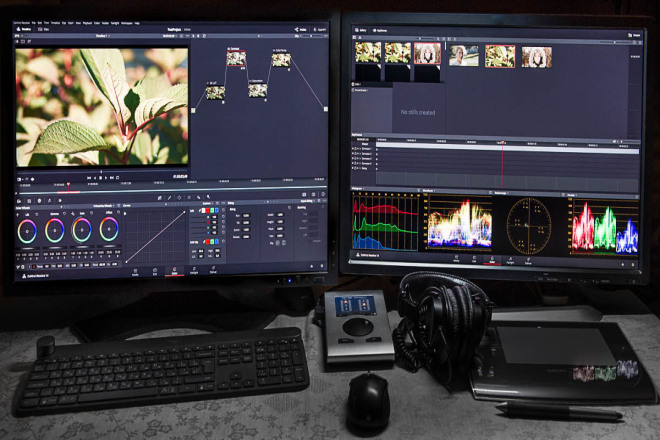660x440 pixels.
Task: Switch to the Gallery tab on right monitor
Action: coord(361,30)
